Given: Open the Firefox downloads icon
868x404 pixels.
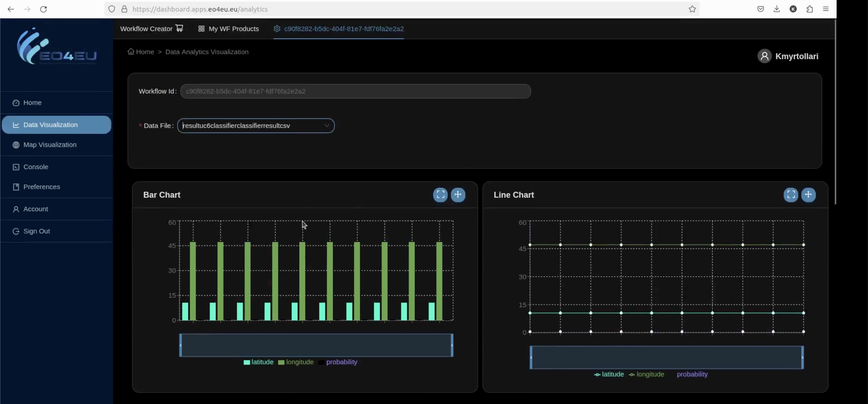Looking at the screenshot, I should pyautogui.click(x=776, y=9).
